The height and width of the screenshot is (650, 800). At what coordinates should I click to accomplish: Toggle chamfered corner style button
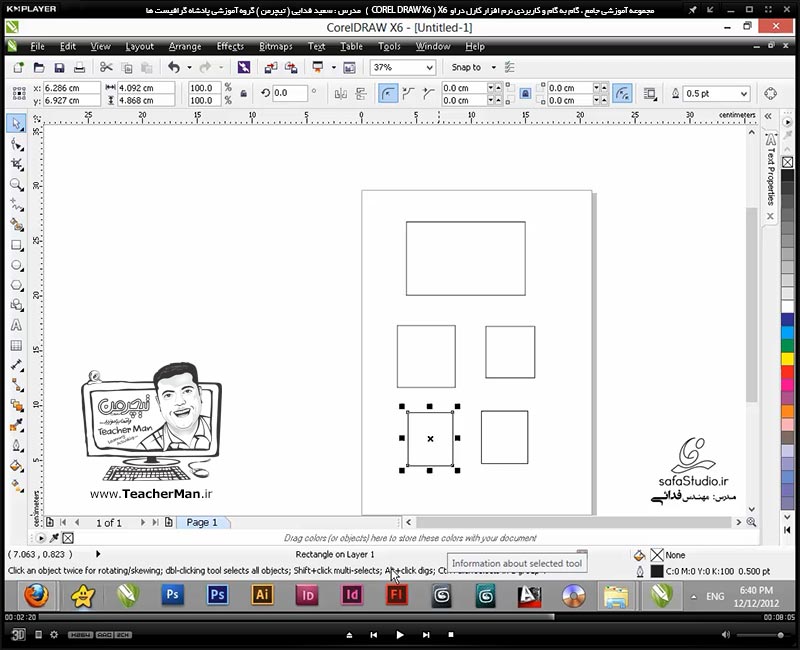coord(428,94)
